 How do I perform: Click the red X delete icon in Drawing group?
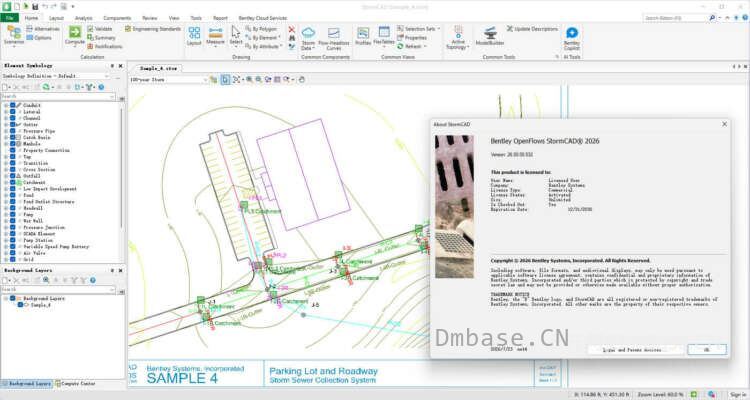[x=292, y=29]
